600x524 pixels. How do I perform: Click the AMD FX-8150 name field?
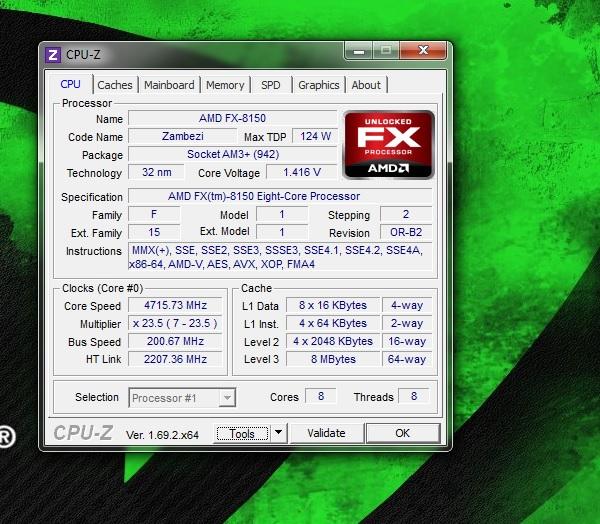(232, 118)
